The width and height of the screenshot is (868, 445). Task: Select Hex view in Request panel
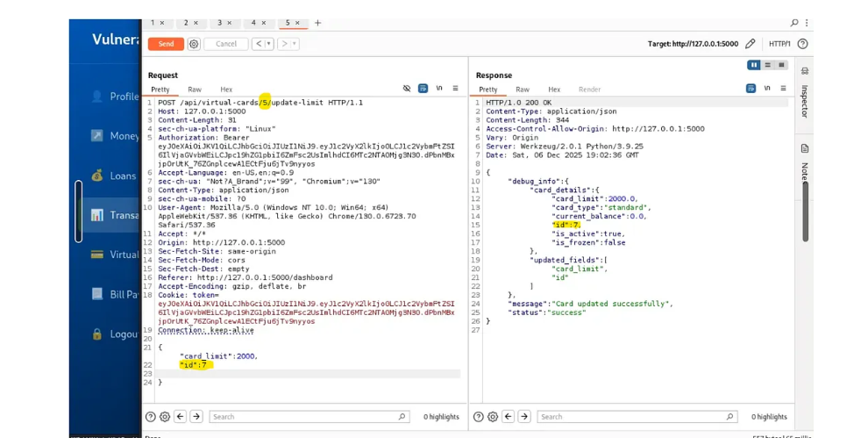pyautogui.click(x=226, y=90)
